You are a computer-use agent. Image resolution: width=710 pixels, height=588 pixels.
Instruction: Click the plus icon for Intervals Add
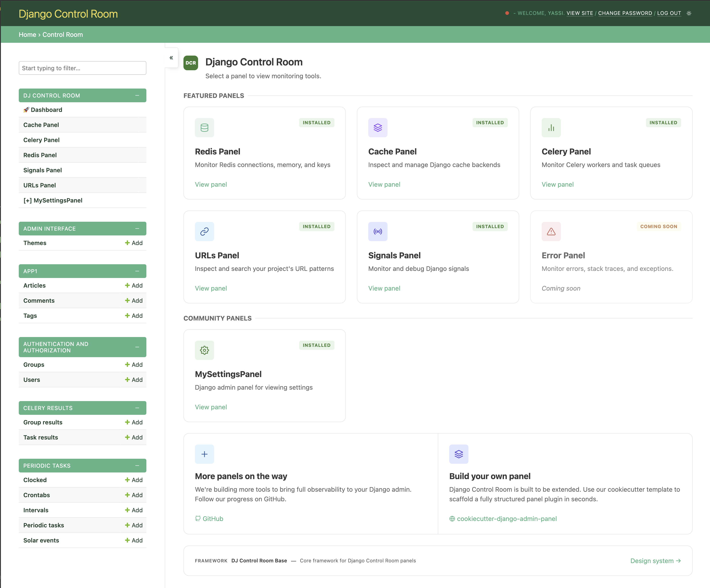(x=127, y=510)
